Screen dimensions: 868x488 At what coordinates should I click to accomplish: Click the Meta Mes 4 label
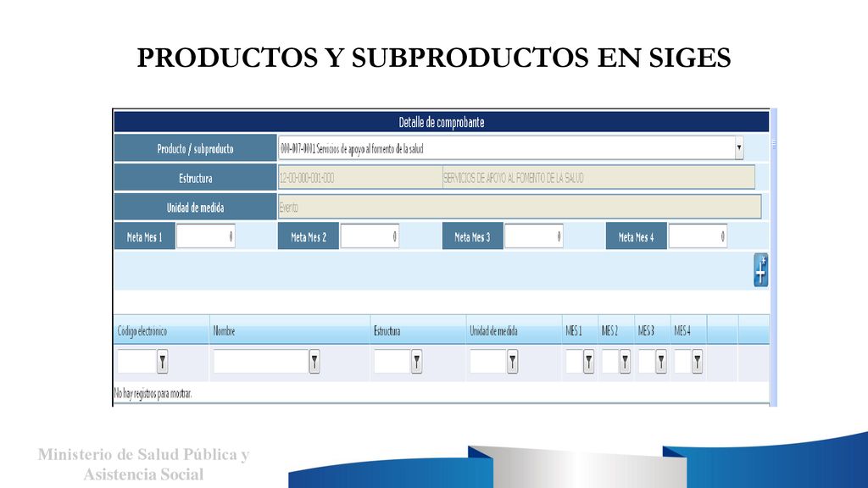coord(636,237)
